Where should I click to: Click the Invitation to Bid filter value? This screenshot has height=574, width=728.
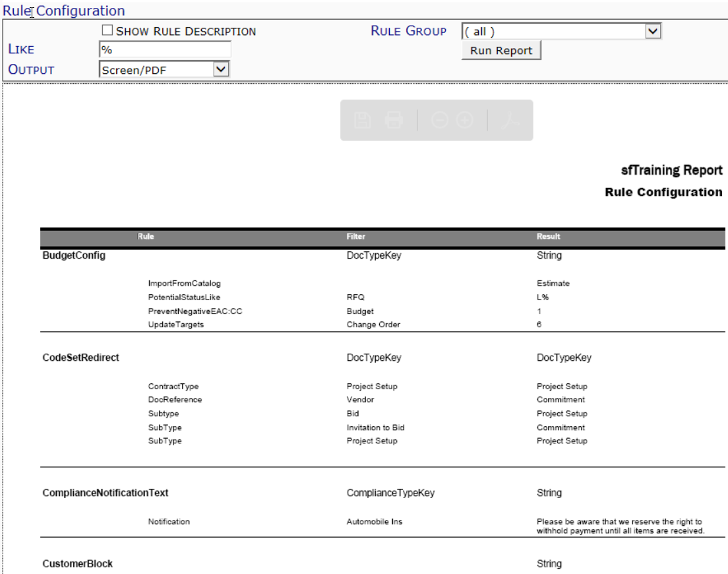tap(375, 428)
